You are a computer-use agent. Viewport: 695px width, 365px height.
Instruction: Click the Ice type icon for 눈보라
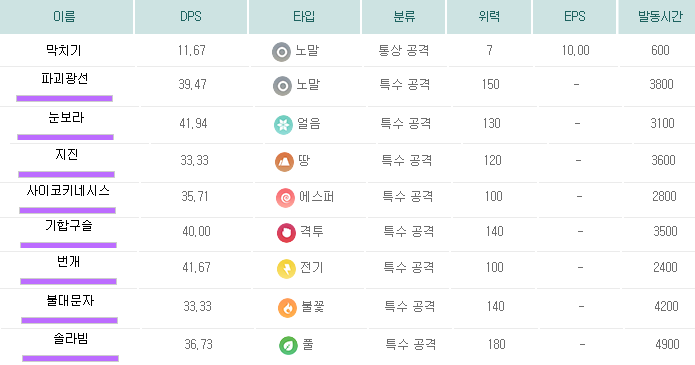283,125
